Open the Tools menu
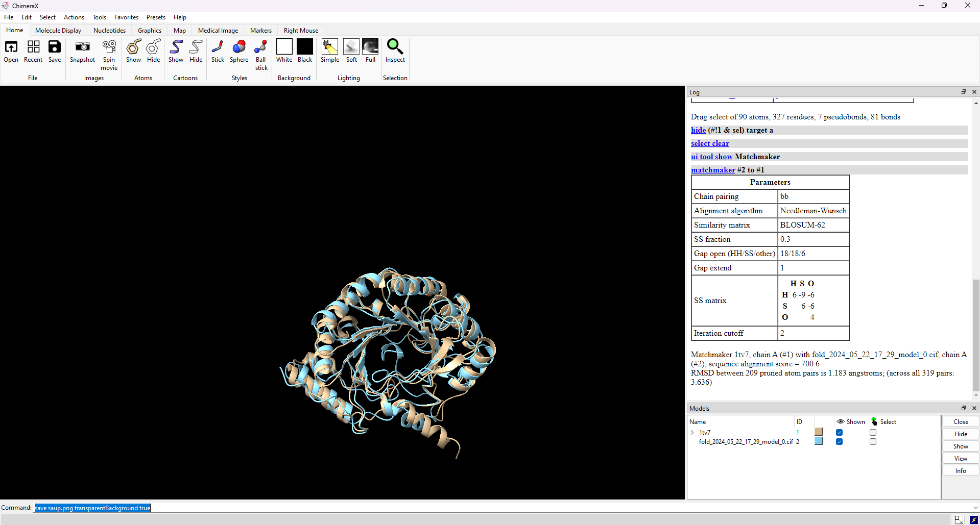The image size is (980, 525). pos(99,17)
